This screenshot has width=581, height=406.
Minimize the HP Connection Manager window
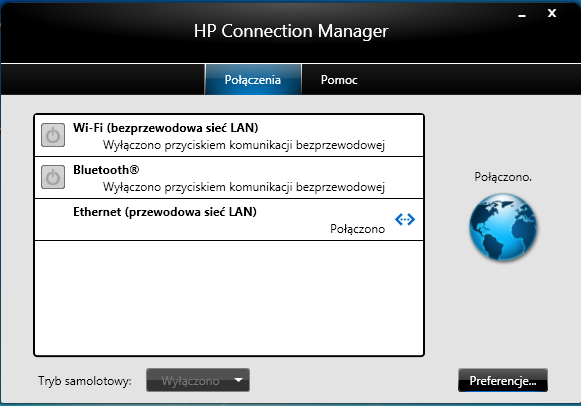click(522, 16)
